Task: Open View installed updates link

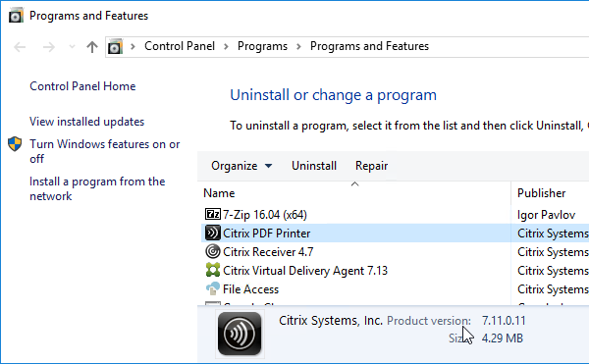Action: 86,122
